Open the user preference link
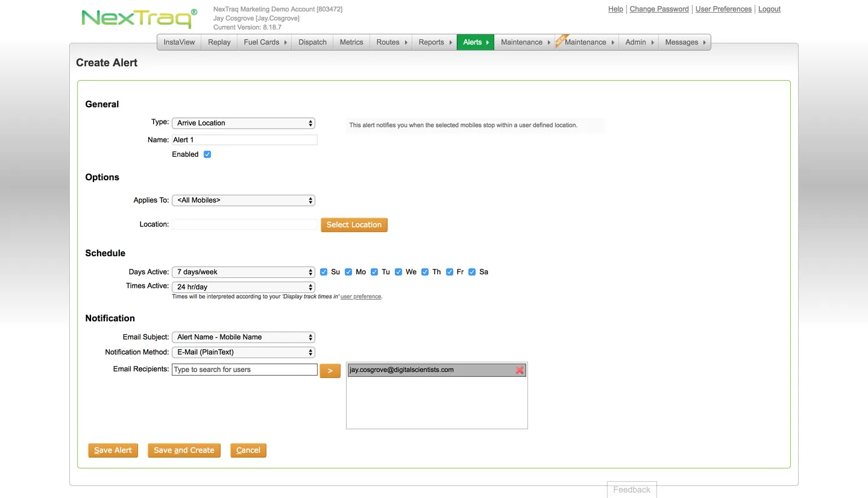Image resolution: width=868 pixels, height=498 pixels. click(360, 296)
